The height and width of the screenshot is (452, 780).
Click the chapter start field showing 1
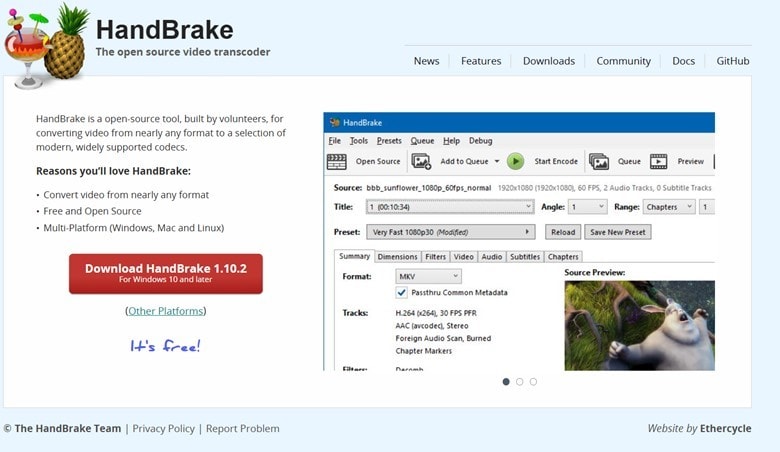click(706, 207)
